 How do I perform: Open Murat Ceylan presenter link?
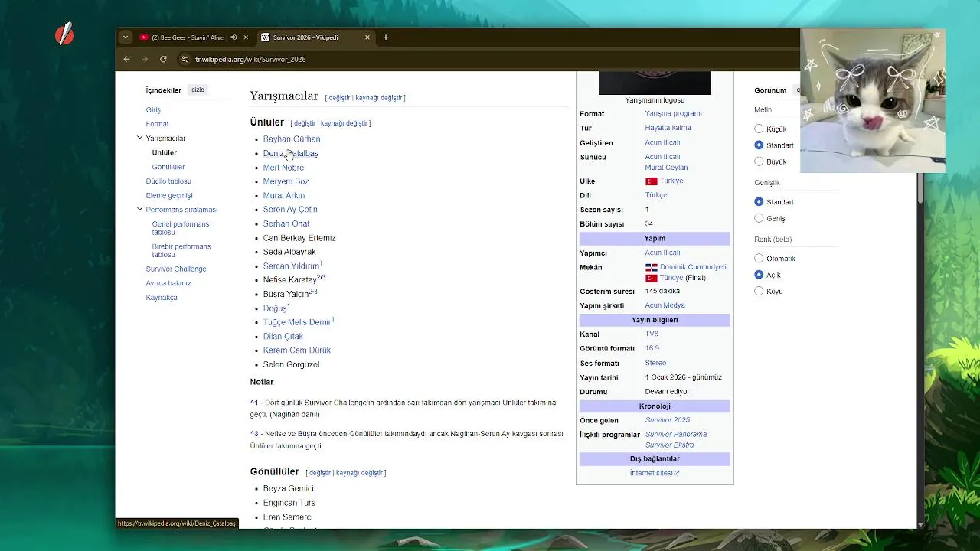pos(666,168)
